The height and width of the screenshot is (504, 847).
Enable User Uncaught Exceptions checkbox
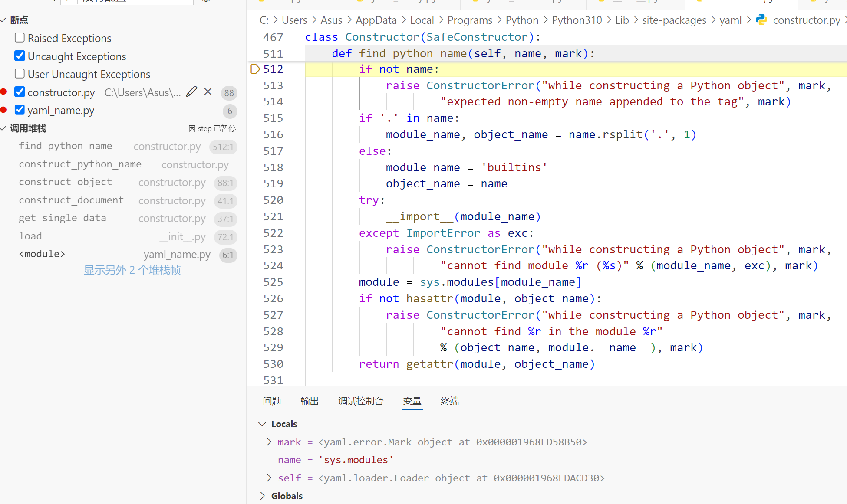(x=20, y=74)
